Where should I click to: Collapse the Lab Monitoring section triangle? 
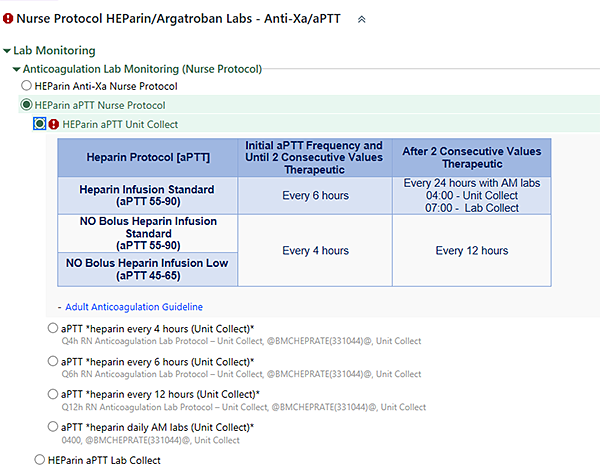tap(7, 51)
